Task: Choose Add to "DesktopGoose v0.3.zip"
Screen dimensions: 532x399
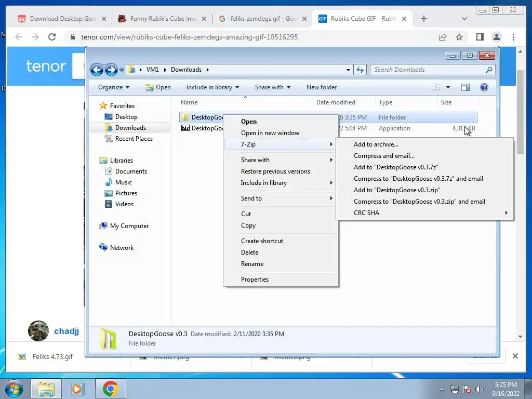Action: coord(425,190)
